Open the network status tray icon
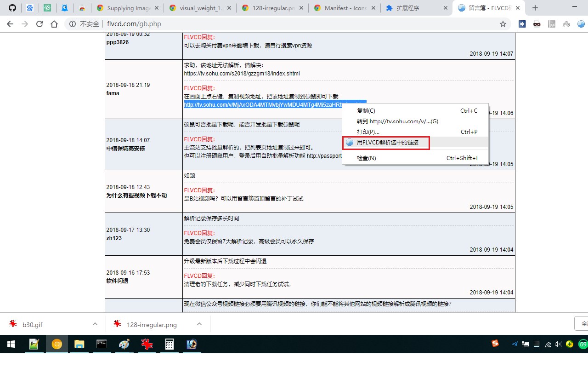This screenshot has width=588, height=368. point(548,344)
